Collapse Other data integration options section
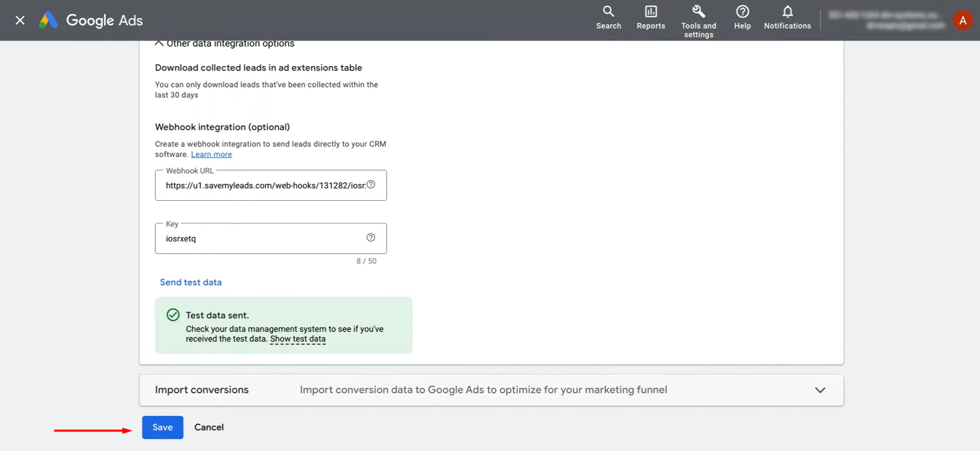 [x=160, y=44]
